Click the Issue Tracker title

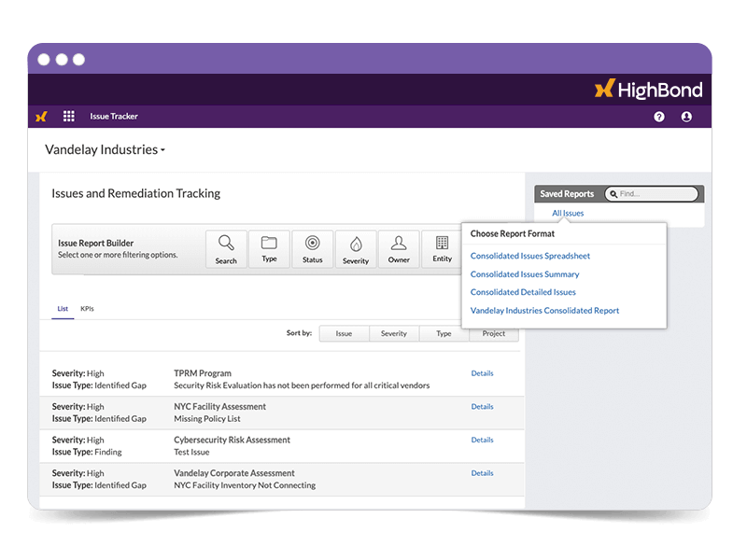pyautogui.click(x=114, y=116)
